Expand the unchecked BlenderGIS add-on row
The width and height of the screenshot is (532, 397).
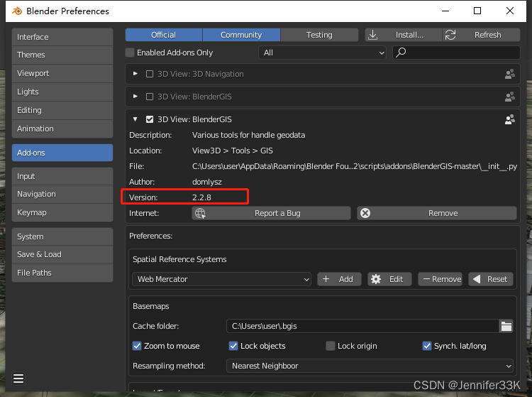pyautogui.click(x=135, y=97)
